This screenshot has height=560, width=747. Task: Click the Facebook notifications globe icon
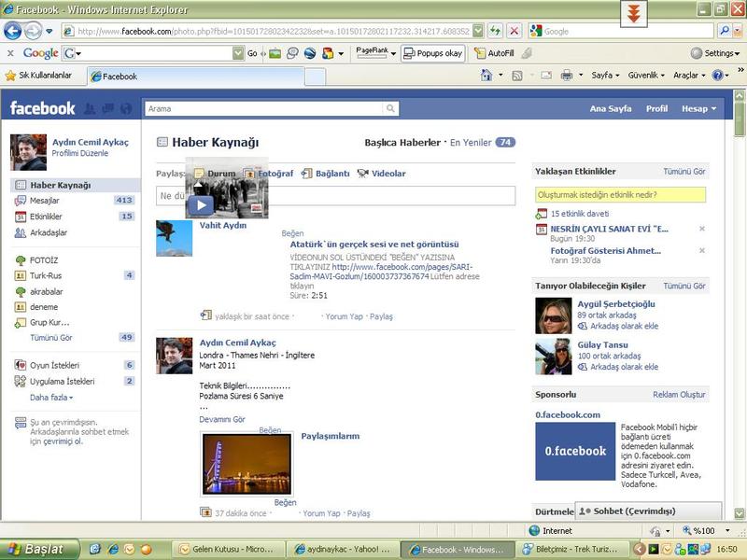tap(126, 108)
